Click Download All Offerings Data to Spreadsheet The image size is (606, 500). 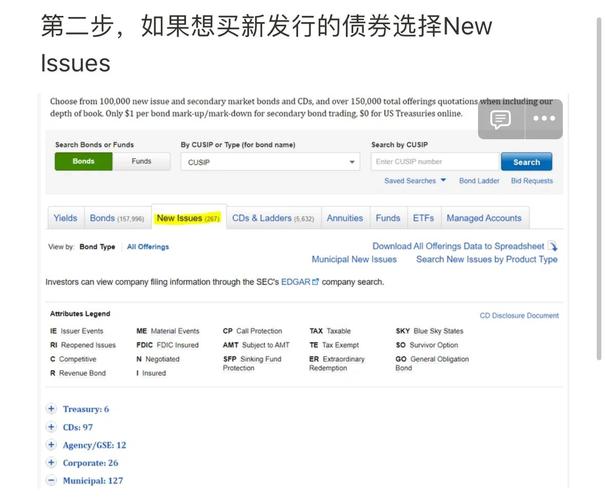[458, 246]
